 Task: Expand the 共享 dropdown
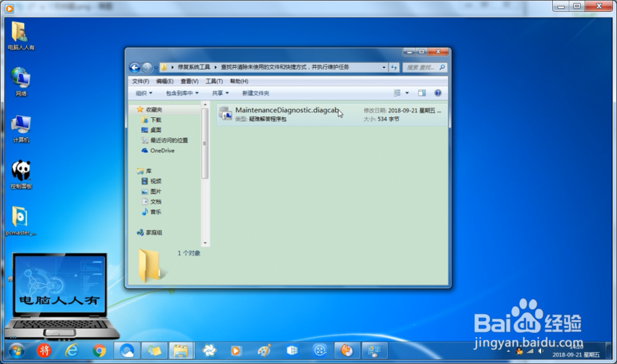[220, 93]
